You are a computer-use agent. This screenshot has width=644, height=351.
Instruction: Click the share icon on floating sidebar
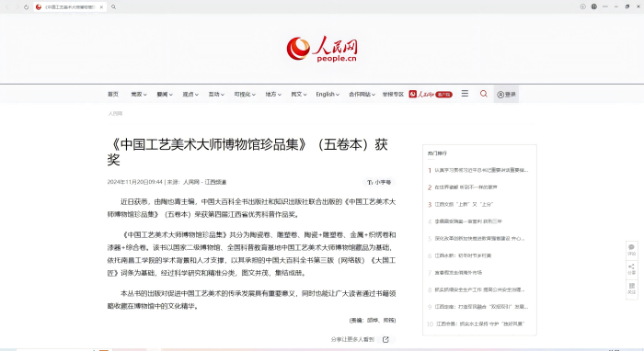tap(632, 269)
